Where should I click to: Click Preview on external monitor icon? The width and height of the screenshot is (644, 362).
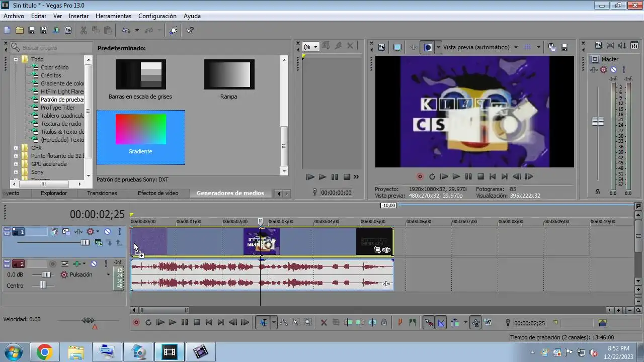pyautogui.click(x=397, y=47)
